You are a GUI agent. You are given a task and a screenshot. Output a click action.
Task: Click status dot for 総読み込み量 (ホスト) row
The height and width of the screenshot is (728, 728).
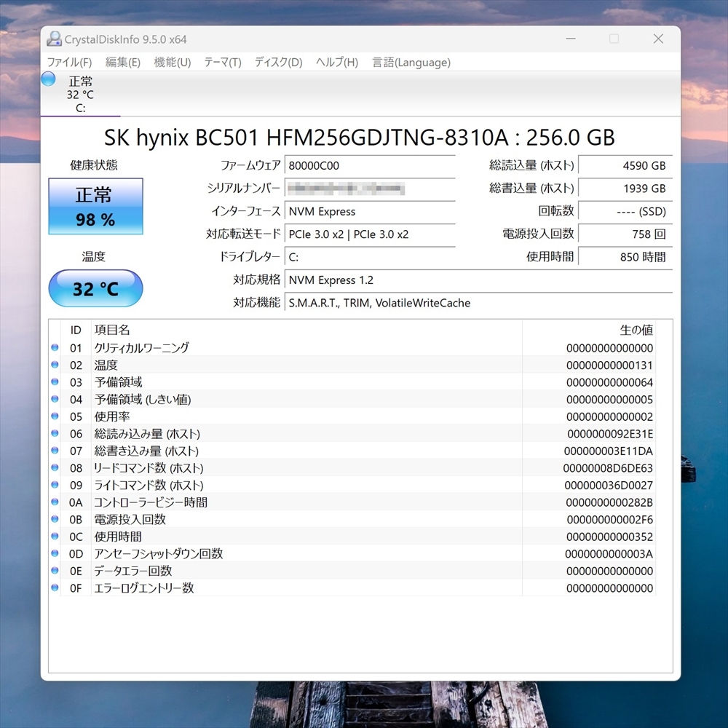pyautogui.click(x=55, y=433)
